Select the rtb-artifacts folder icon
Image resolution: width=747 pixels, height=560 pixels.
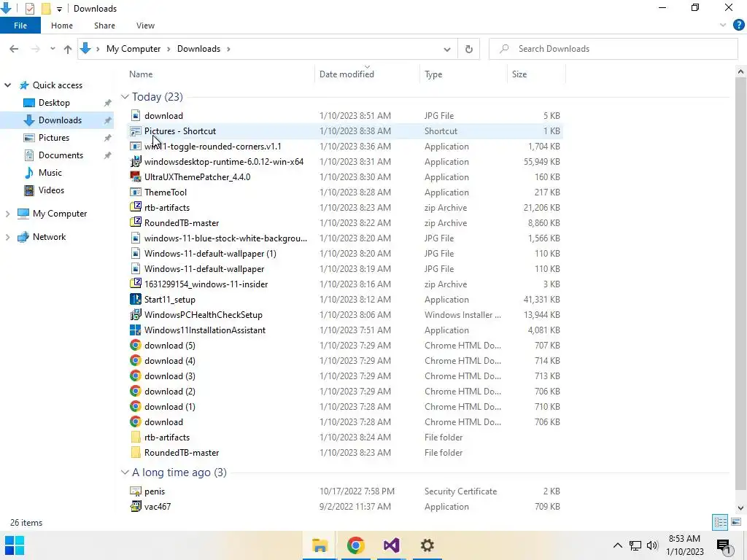pos(135,437)
